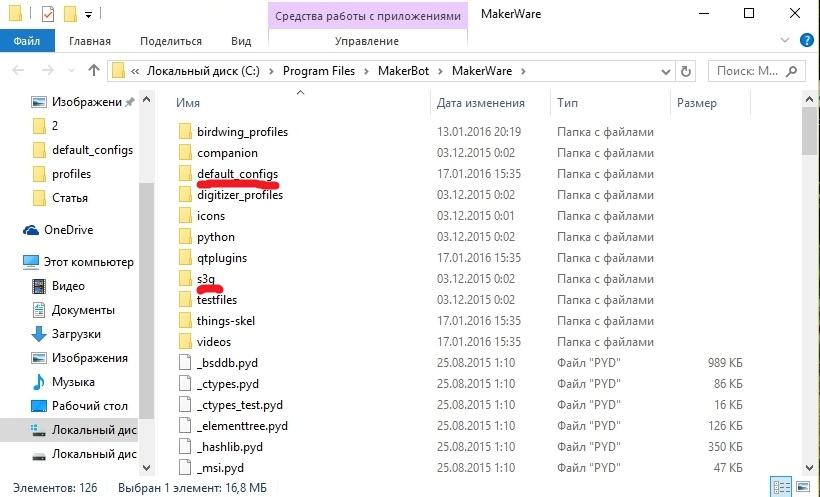Select the testfiles folder icon

(x=185, y=299)
